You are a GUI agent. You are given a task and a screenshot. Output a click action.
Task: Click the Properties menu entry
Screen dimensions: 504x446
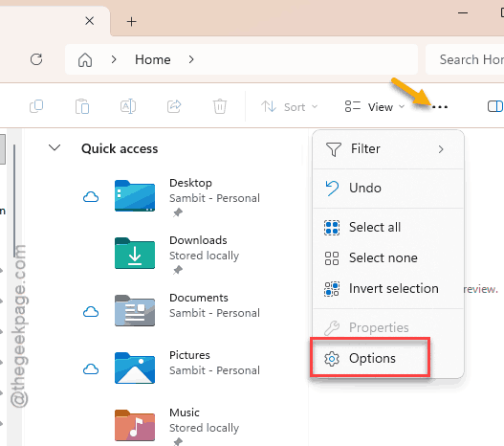[x=388, y=327]
